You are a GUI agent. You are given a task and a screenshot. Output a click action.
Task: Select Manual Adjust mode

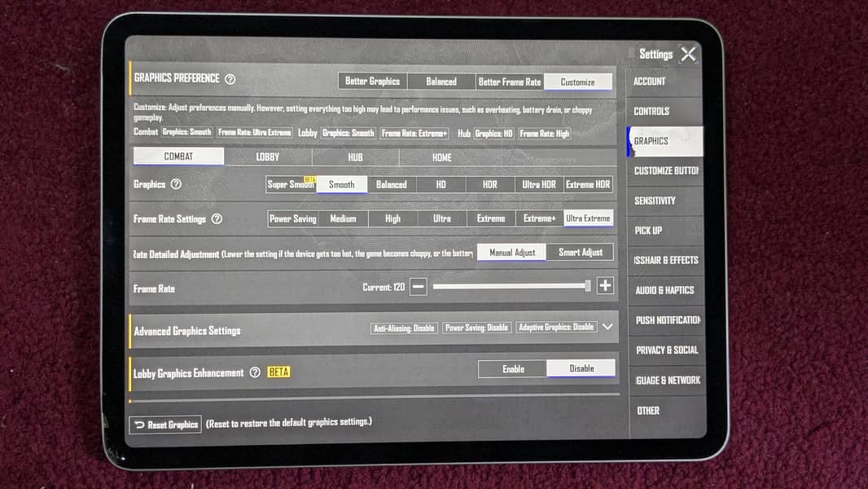pos(512,253)
